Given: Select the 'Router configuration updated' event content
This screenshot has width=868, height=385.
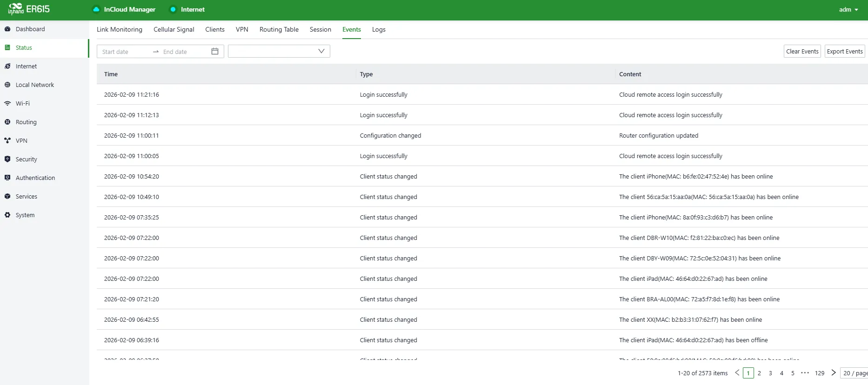Looking at the screenshot, I should click(659, 135).
